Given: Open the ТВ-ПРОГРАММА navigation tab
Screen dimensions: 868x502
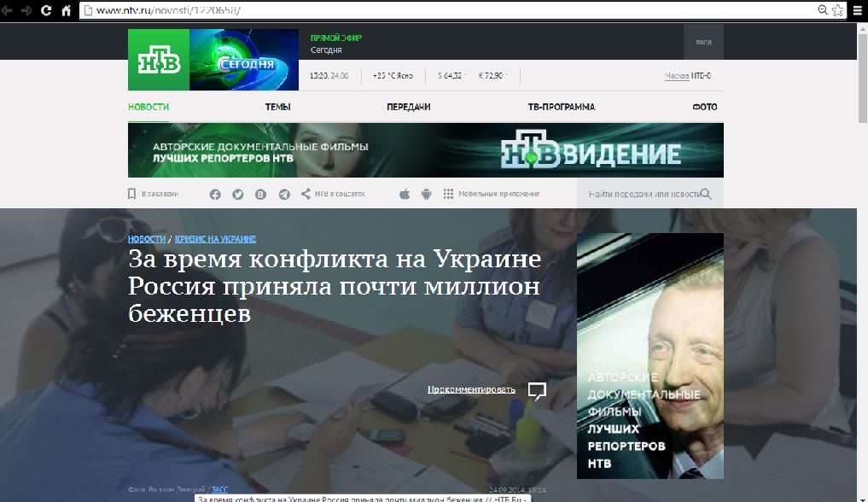Looking at the screenshot, I should [562, 107].
